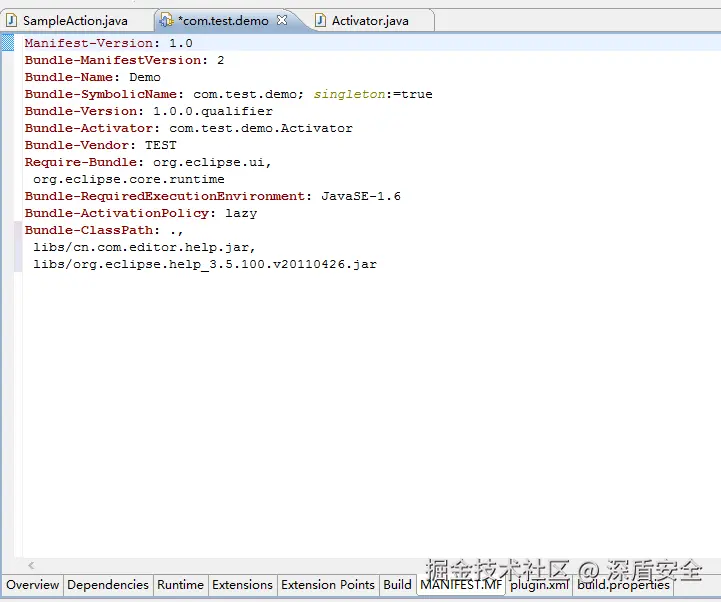Click the libs/org.eclipse.help_3.5.100 jar entry
This screenshot has height=602, width=721.
tap(205, 264)
